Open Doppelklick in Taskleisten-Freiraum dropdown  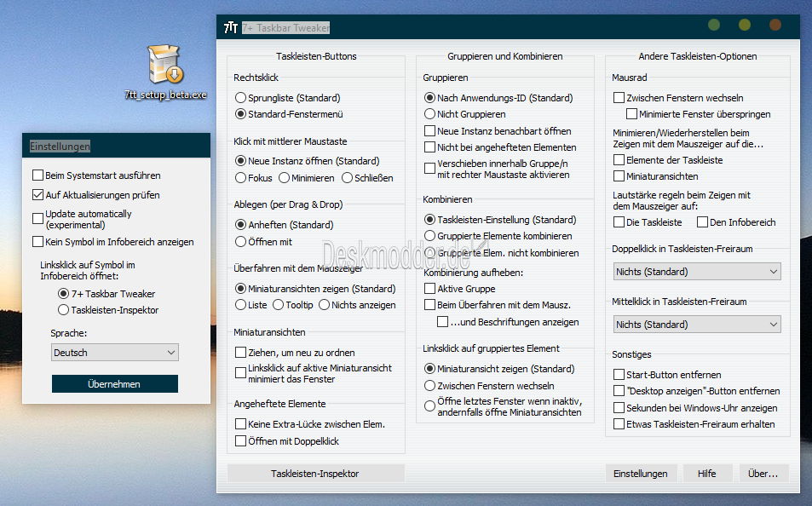point(697,272)
